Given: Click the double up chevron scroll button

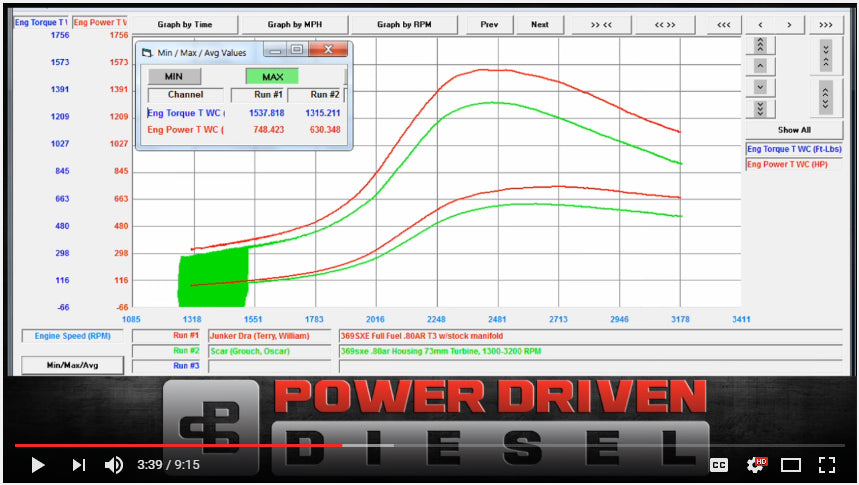Looking at the screenshot, I should (761, 45).
